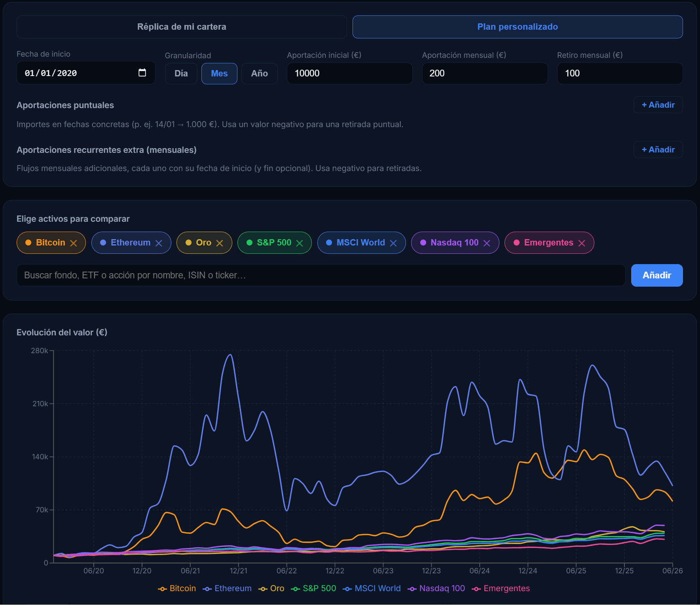Remove the Nasdaq 100 chip

pos(487,243)
